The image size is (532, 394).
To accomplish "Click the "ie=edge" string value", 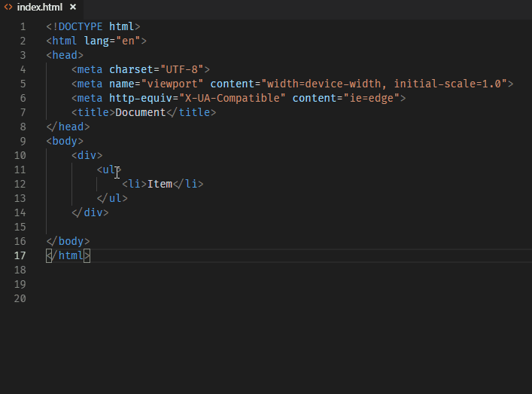I will pyautogui.click(x=371, y=98).
